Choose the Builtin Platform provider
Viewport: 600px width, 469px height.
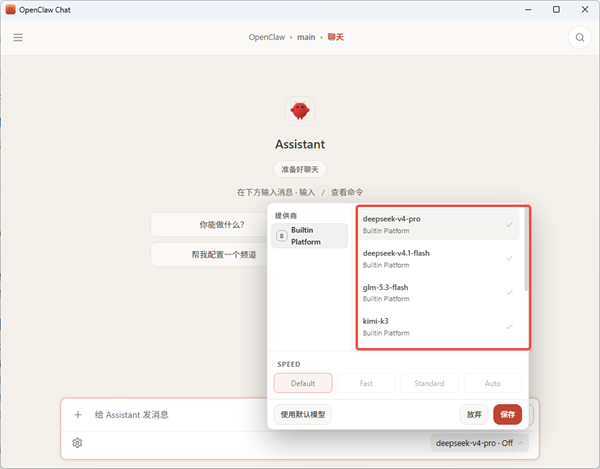pyautogui.click(x=310, y=236)
